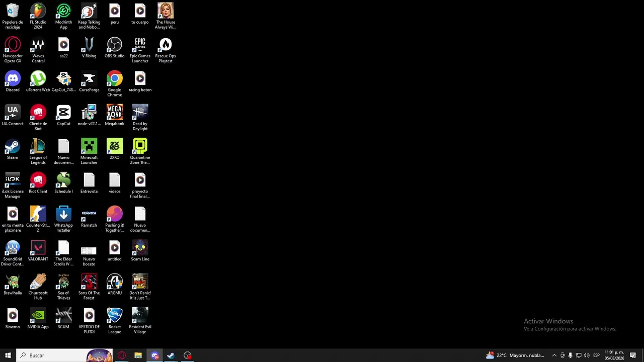
Task: Select the Scam Line game shortcut
Action: click(140, 250)
